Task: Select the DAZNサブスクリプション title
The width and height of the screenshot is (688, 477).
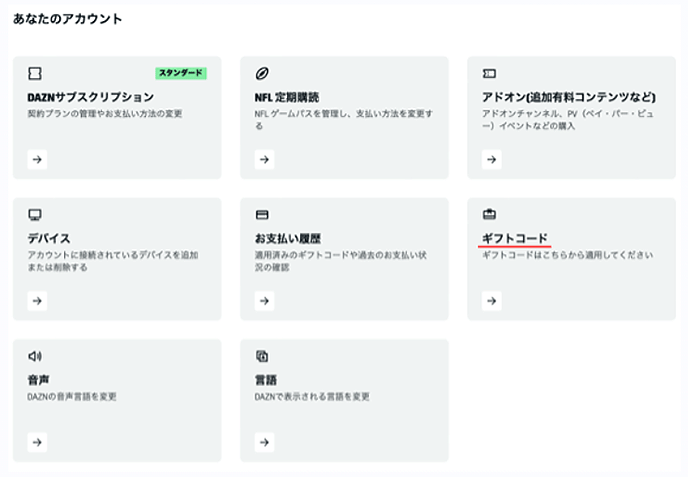Action: (x=91, y=97)
